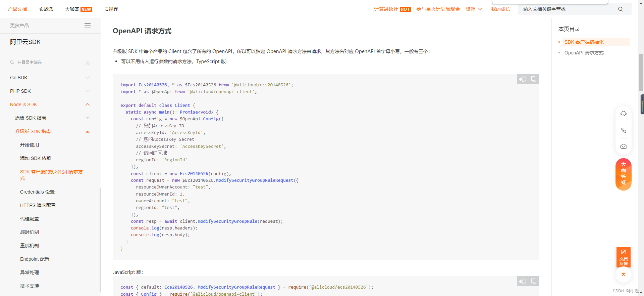Expand the PHP SDK section
644x296 pixels.
[x=88, y=91]
